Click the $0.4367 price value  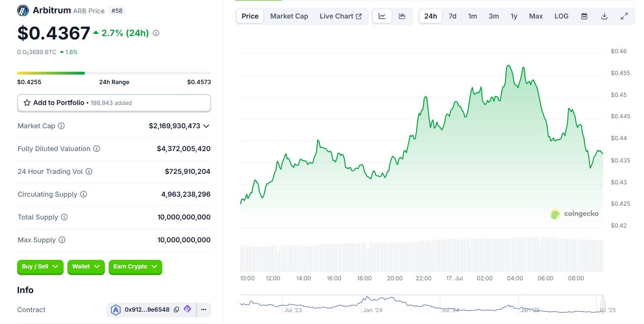[54, 33]
